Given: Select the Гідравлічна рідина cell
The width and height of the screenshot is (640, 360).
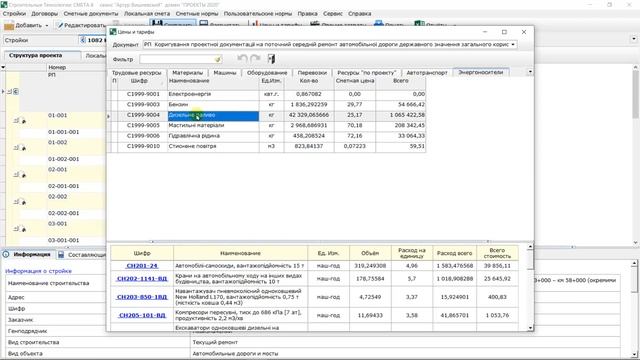Looking at the screenshot, I should (x=213, y=136).
